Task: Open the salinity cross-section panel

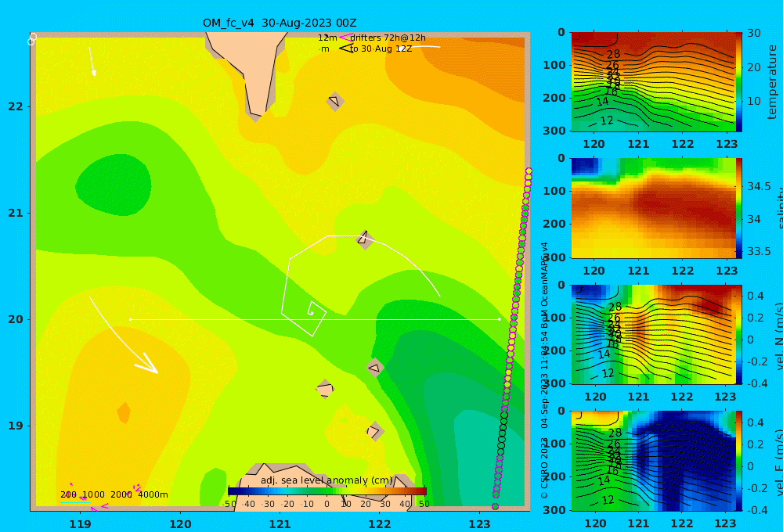Action: click(653, 208)
